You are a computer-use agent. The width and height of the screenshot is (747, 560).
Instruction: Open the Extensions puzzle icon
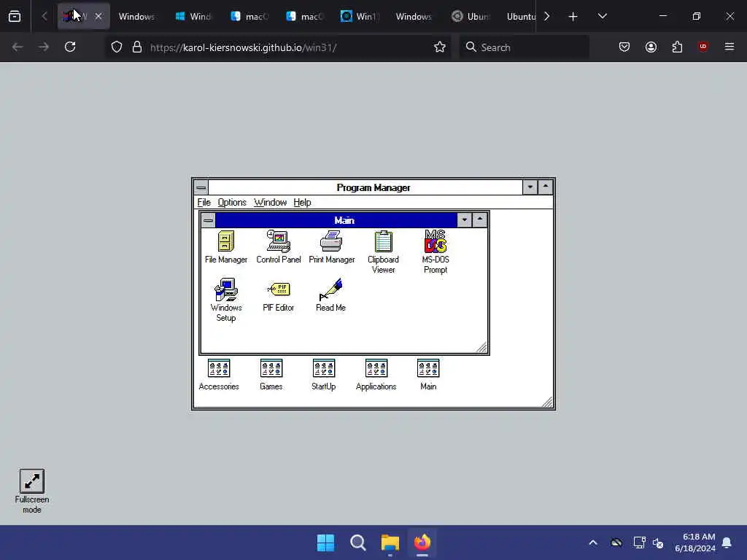(677, 47)
